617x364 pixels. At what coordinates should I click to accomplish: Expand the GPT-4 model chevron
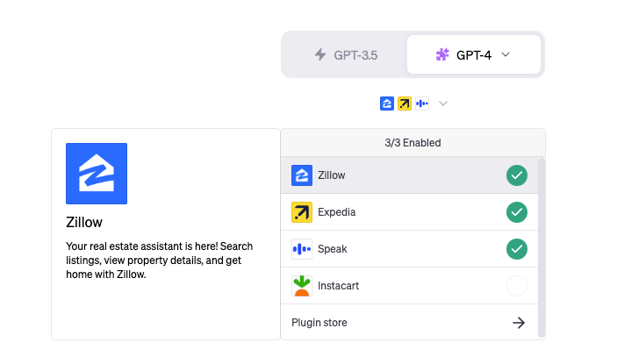click(x=506, y=54)
